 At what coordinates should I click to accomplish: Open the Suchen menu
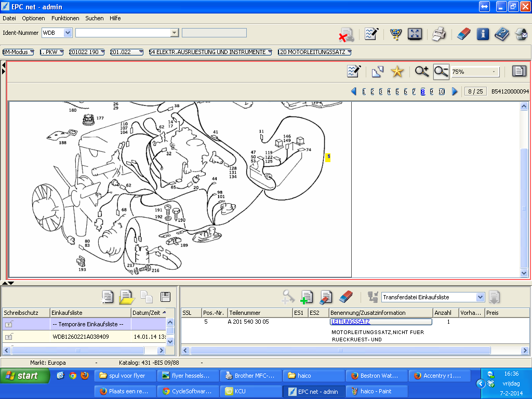95,18
